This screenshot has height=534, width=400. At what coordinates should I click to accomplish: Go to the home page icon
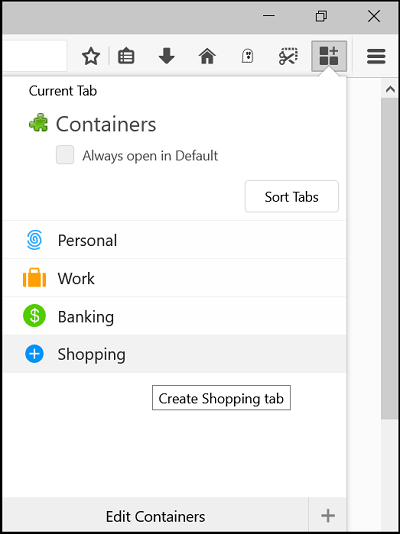[207, 56]
